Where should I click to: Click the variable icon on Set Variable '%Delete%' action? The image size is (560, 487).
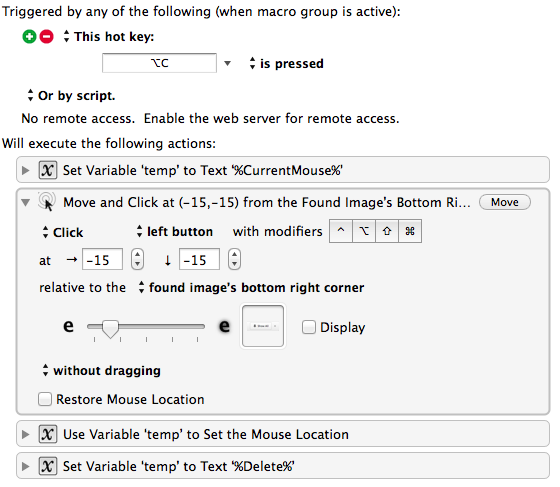48,466
